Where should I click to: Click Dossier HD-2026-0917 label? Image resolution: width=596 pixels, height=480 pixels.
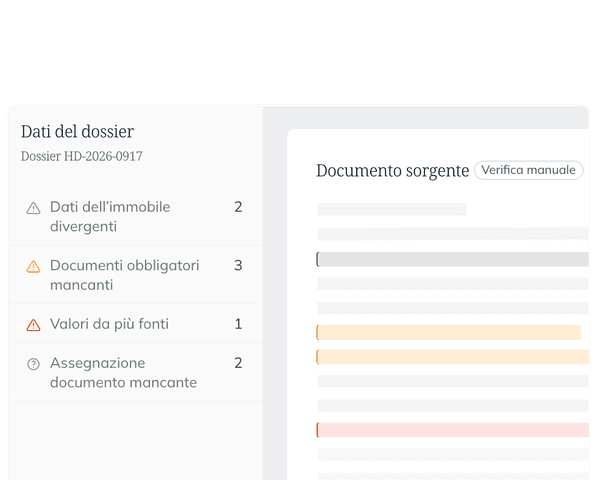(x=82, y=156)
